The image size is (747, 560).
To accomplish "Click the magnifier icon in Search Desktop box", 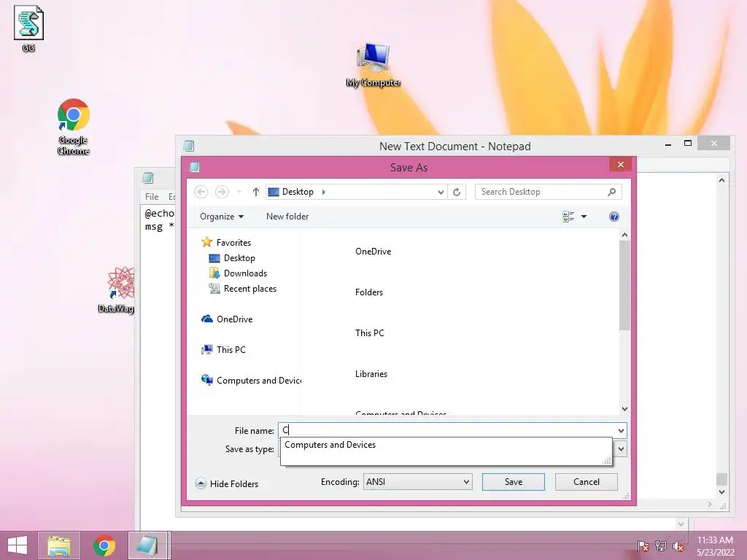I will coord(612,192).
